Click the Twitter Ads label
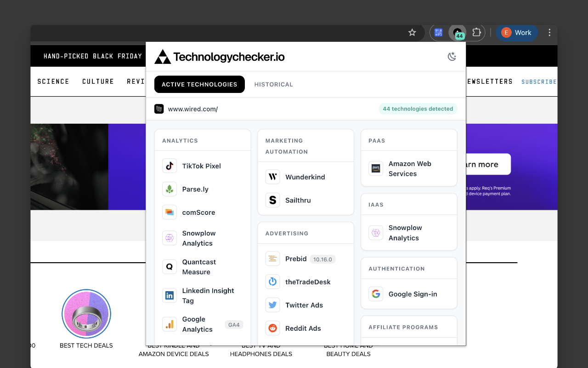Viewport: 588px width, 368px height. point(304,305)
